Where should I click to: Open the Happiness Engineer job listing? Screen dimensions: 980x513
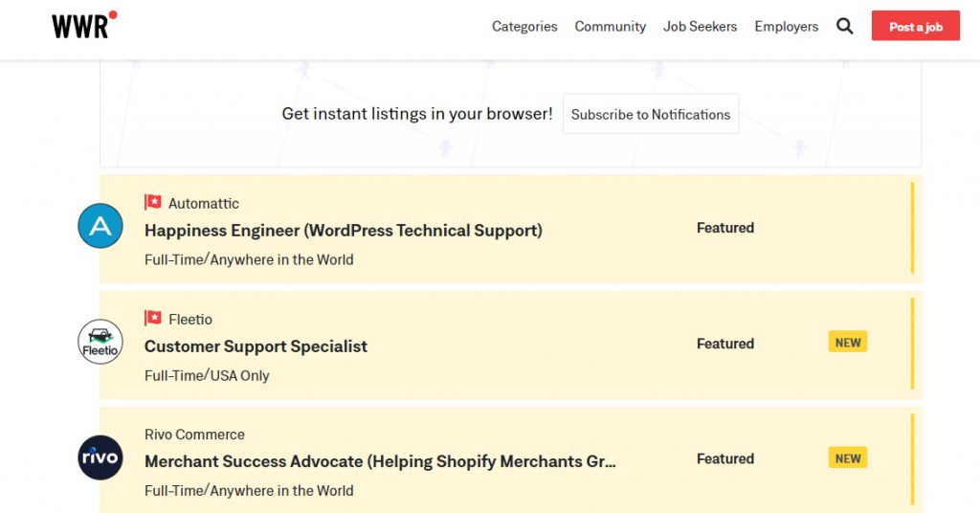[343, 231]
